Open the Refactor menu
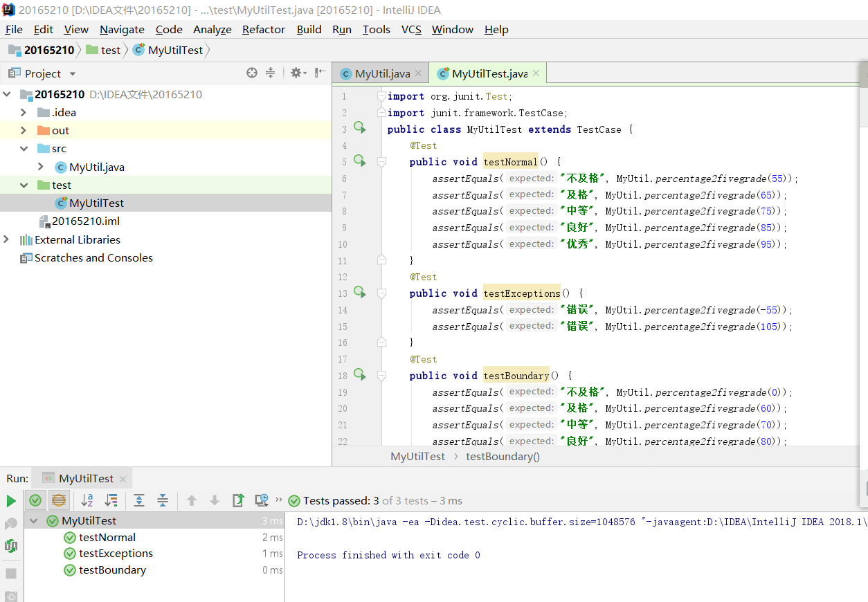This screenshot has width=868, height=602. pyautogui.click(x=264, y=29)
